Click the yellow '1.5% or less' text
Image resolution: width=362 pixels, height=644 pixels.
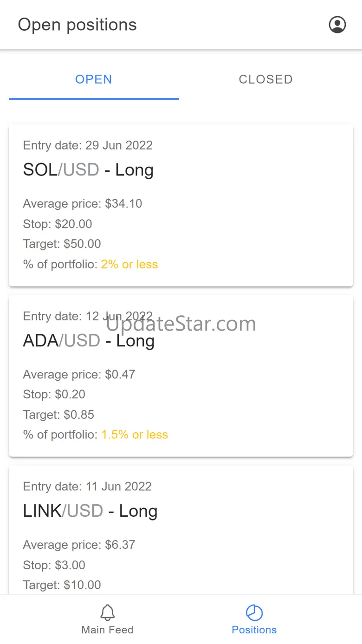click(135, 435)
